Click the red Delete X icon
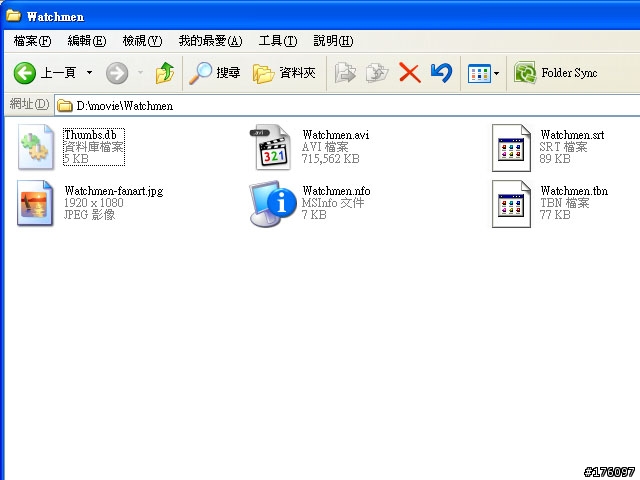 (409, 73)
